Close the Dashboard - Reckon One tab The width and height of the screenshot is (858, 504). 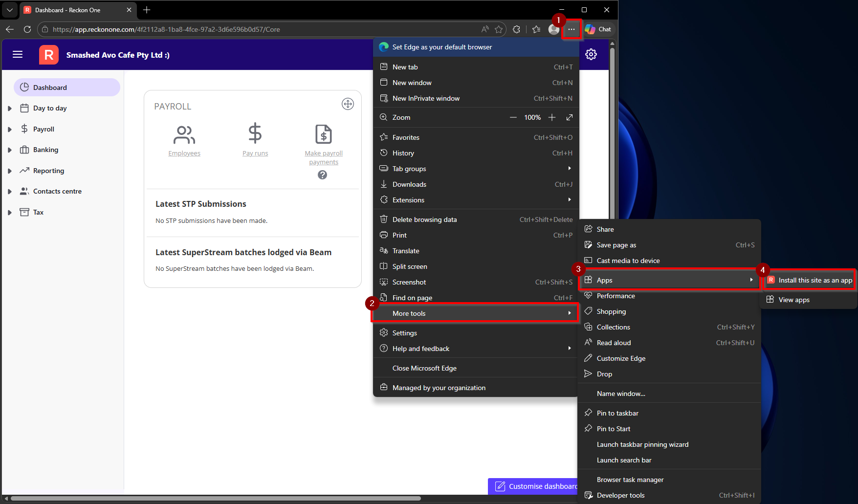coord(129,10)
